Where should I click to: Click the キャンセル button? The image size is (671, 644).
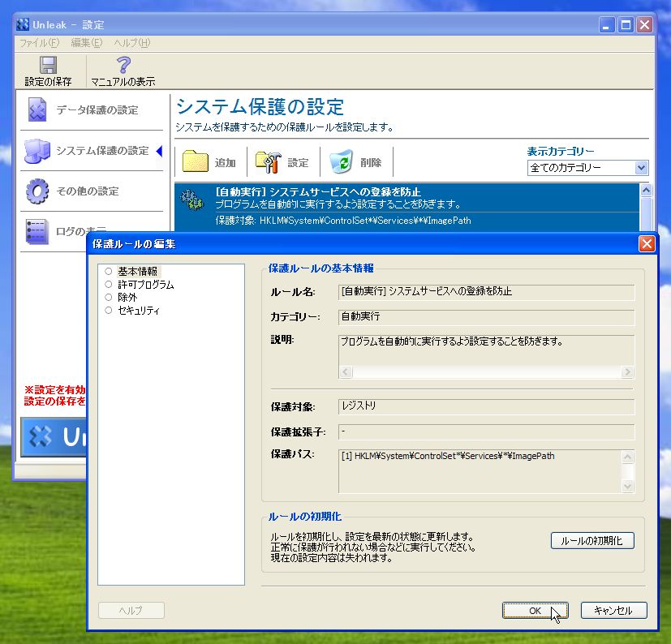(x=613, y=610)
